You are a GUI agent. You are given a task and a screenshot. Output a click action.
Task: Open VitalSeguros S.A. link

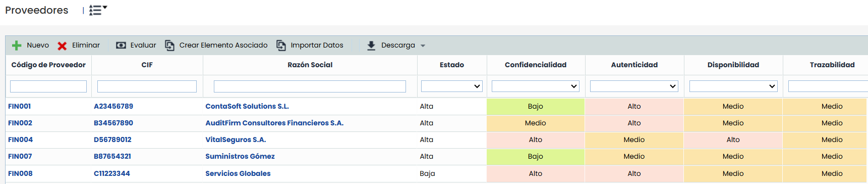coord(236,140)
